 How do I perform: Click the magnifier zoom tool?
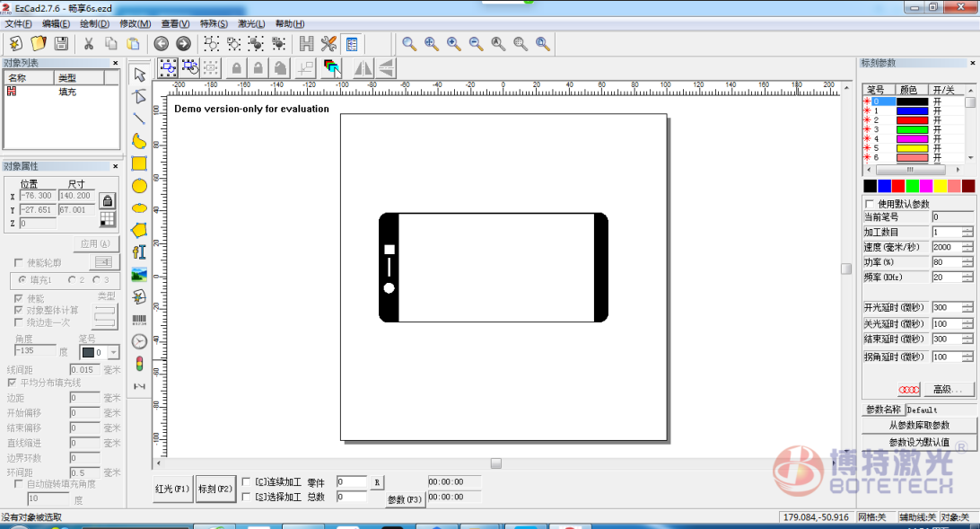(408, 43)
